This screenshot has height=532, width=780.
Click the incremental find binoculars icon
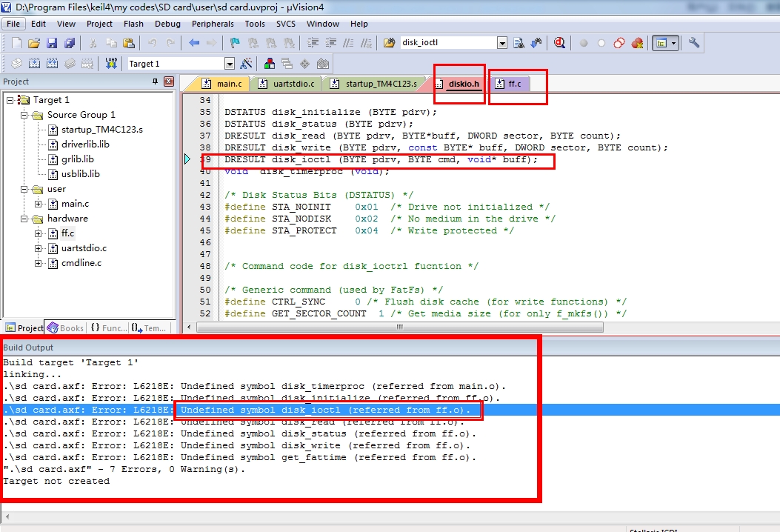(536, 43)
